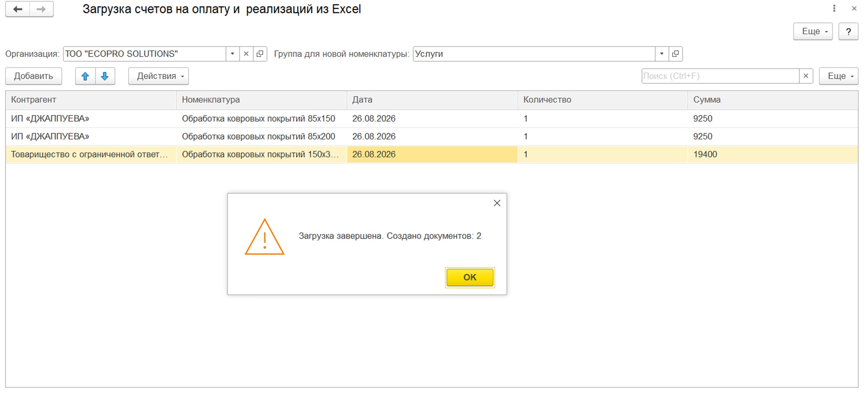Open the Организация item in new window
Viewport: 868px width, 395px height.
click(x=260, y=54)
